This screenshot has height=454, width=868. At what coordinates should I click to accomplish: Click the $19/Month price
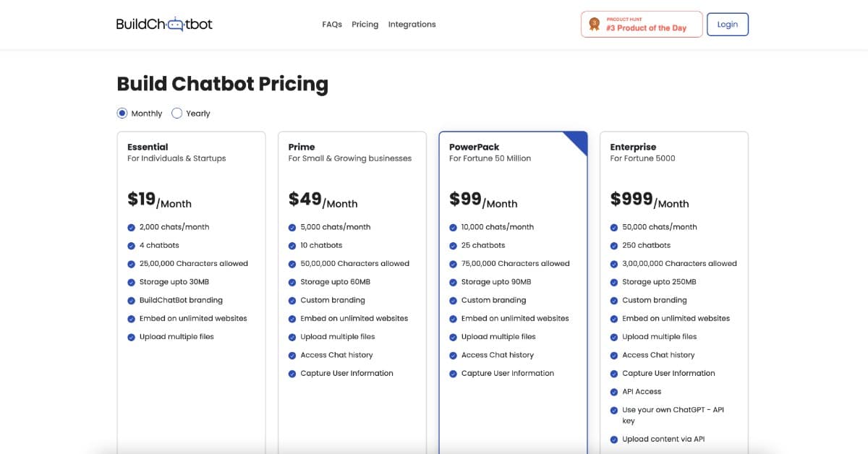[x=159, y=200]
